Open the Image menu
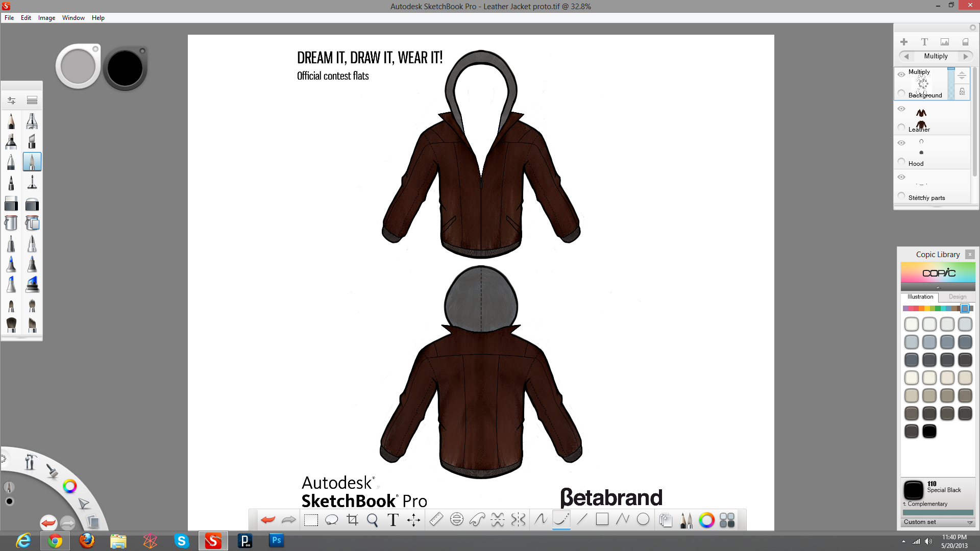This screenshot has width=980, height=551. coord(46,18)
